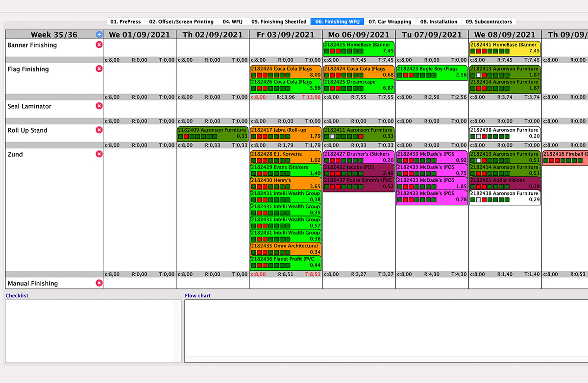588x383 pixels.
Task: Click the red X icon beside Zund
Action: coord(99,154)
